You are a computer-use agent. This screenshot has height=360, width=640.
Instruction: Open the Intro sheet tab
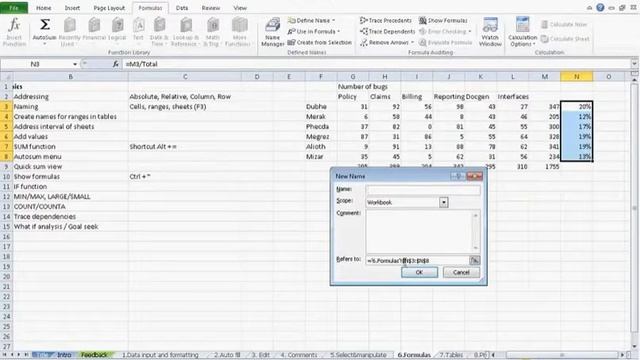[x=64, y=355]
